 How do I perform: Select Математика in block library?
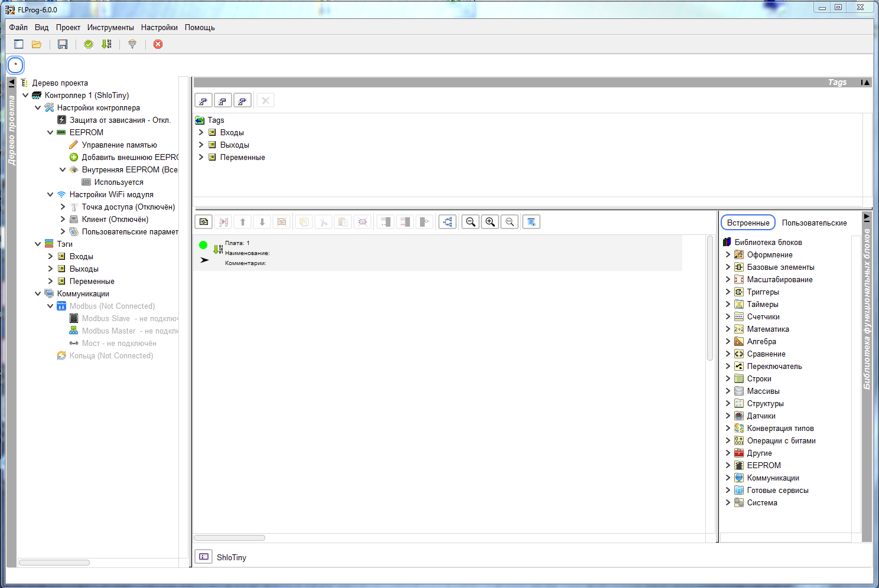tap(768, 329)
